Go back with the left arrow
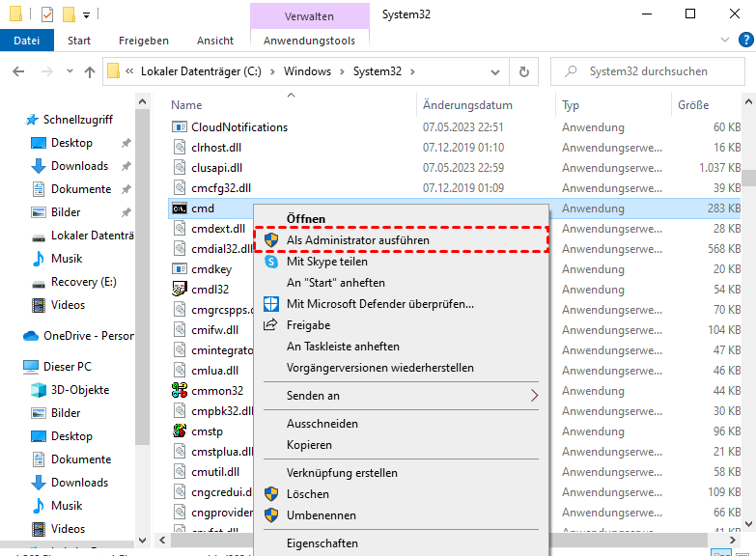 point(18,71)
